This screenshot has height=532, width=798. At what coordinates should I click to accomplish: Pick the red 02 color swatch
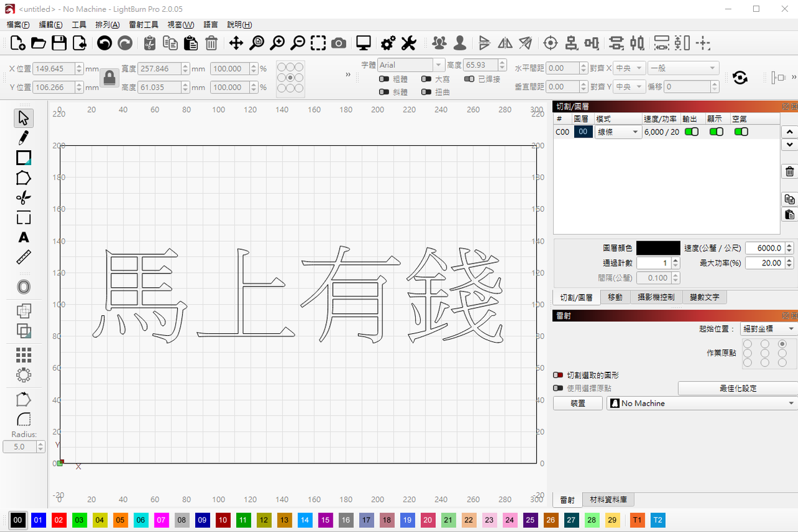59,520
